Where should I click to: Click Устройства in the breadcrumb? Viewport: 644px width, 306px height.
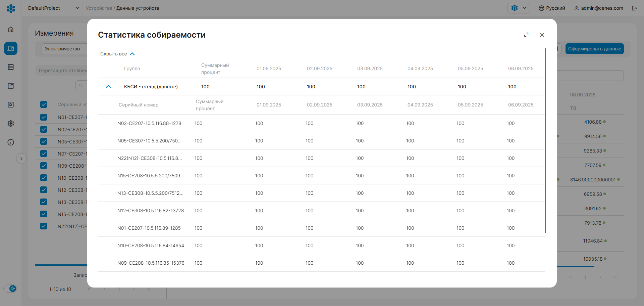(x=99, y=8)
